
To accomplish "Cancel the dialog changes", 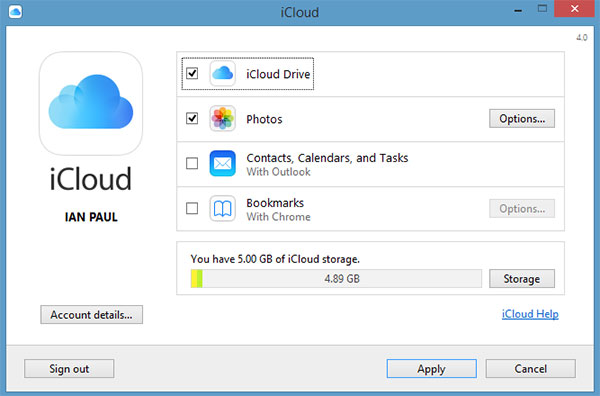I will pos(531,368).
